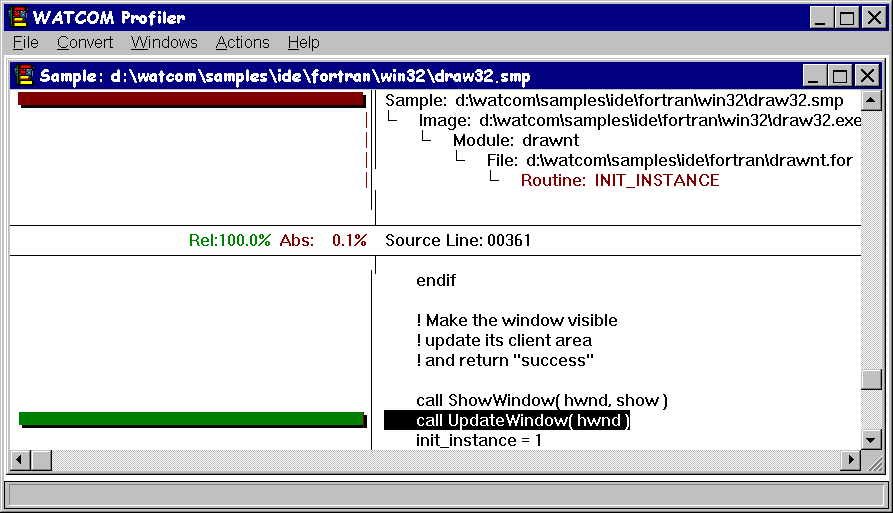The height and width of the screenshot is (513, 893).
Task: Open the Convert menu
Action: coord(85,42)
